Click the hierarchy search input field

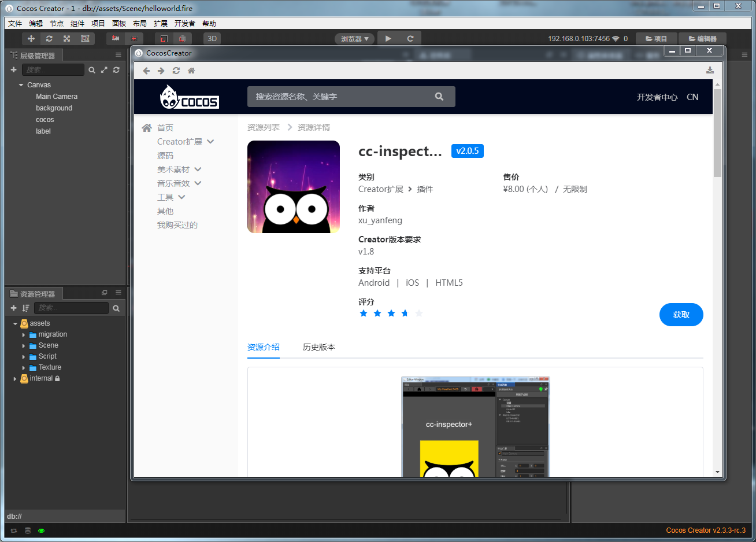[53, 69]
